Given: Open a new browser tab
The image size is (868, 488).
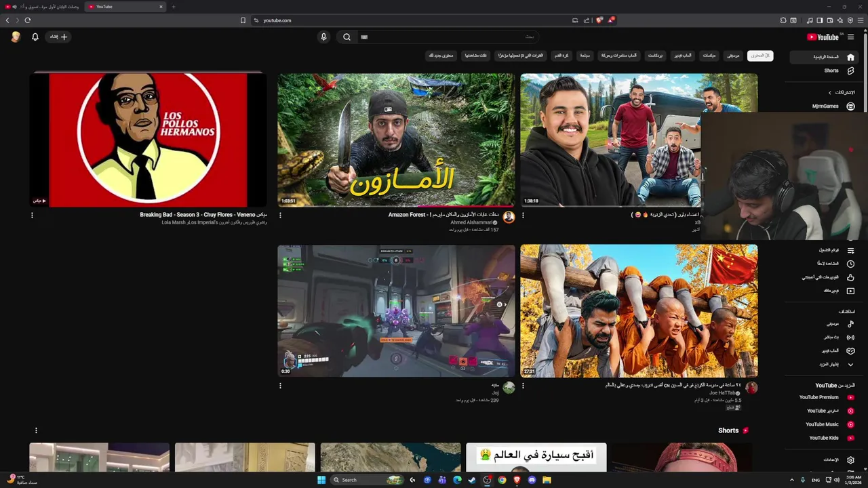Looking at the screenshot, I should (173, 7).
